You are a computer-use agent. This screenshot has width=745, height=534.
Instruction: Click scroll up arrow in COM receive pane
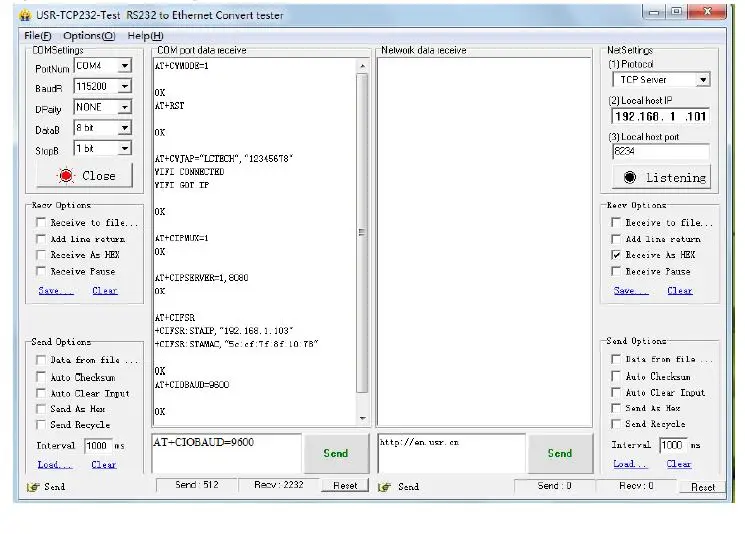tap(363, 66)
